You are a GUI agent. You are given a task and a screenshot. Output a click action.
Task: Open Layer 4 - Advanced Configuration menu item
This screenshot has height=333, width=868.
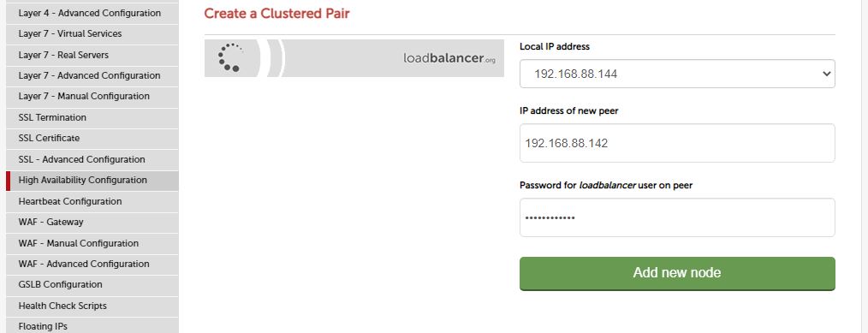click(92, 13)
